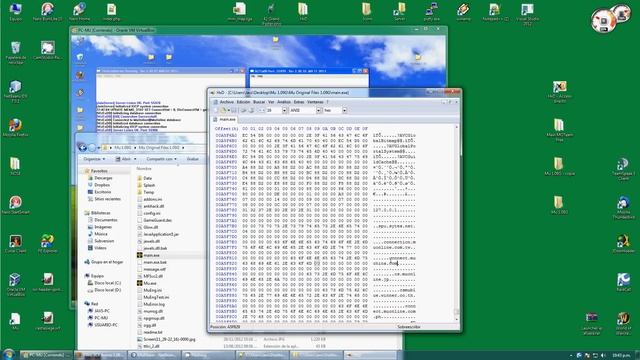Open Notepad++ desktop icon
The width and height of the screenshot is (640, 360).
click(x=495, y=11)
